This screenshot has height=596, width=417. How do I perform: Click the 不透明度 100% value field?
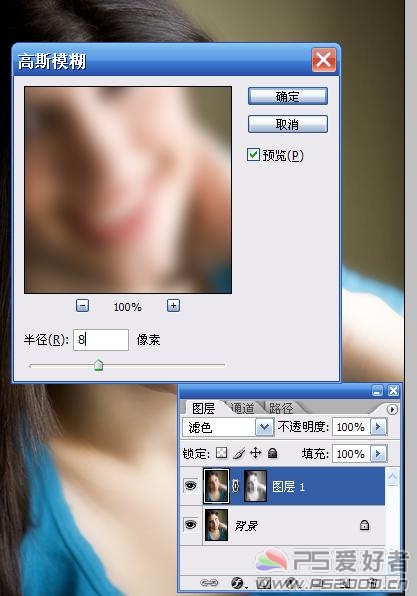351,427
